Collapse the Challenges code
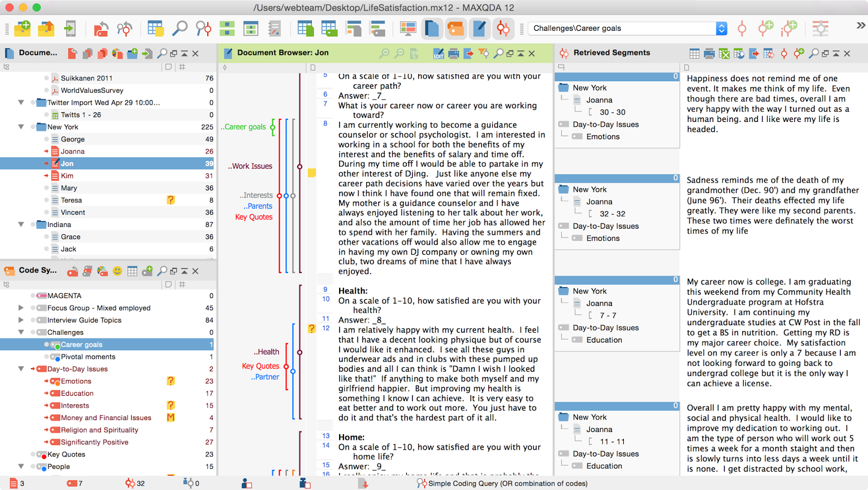 tap(21, 332)
